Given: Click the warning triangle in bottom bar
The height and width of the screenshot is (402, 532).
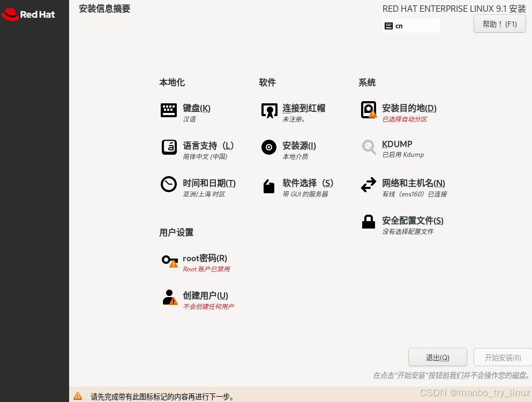Looking at the screenshot, I should pyautogui.click(x=78, y=396).
